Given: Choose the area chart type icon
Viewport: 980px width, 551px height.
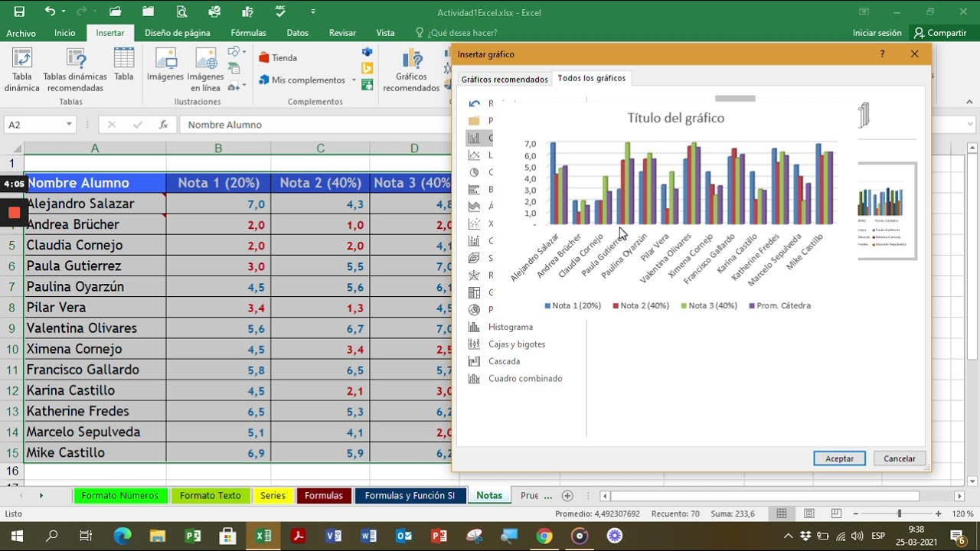Looking at the screenshot, I should [474, 207].
